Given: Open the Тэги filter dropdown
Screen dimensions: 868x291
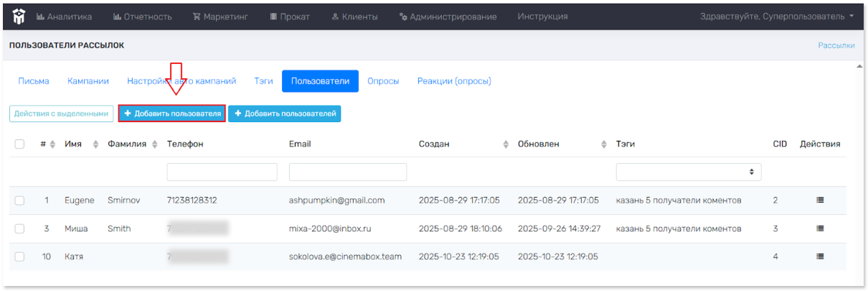Looking at the screenshot, I should tap(688, 172).
